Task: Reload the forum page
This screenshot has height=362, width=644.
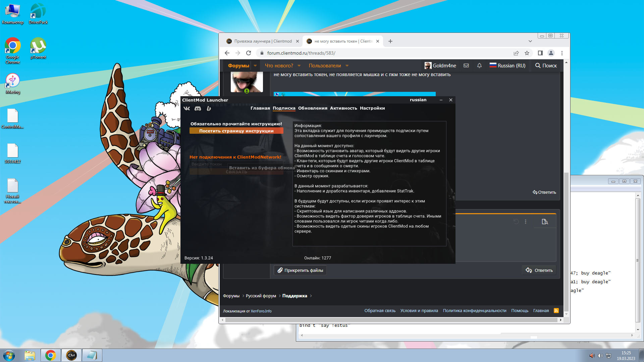Action: pos(249,53)
